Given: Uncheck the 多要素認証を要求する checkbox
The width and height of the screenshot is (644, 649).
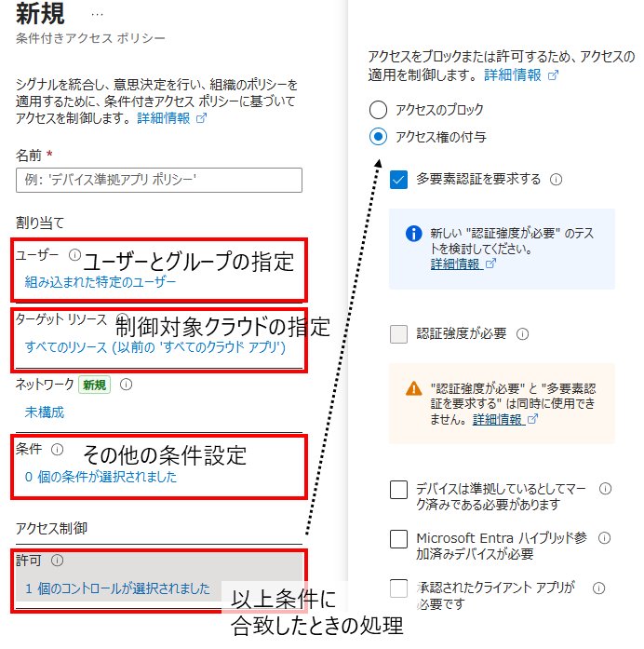Looking at the screenshot, I should 398,180.
